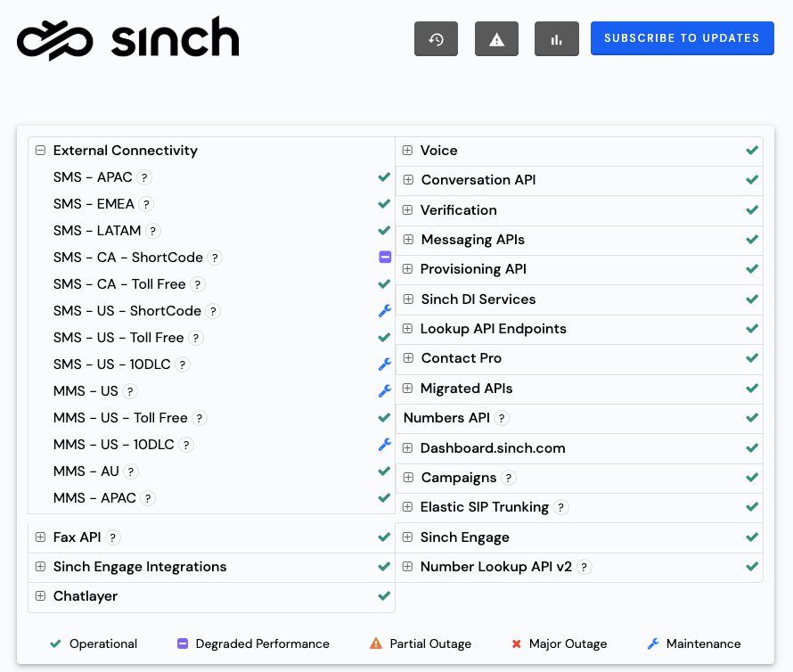Click the help icon beside Campaigns
This screenshot has width=793, height=672.
(508, 478)
